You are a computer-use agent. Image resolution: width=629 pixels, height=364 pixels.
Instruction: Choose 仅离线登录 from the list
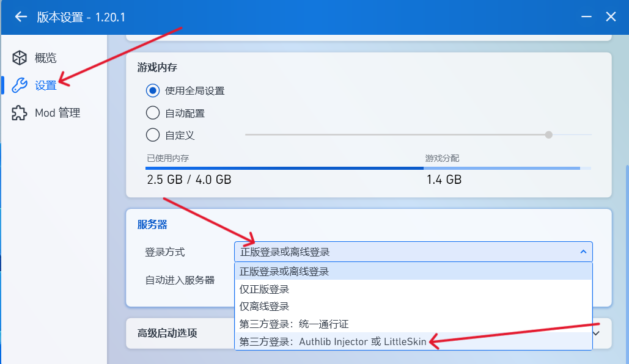point(265,306)
